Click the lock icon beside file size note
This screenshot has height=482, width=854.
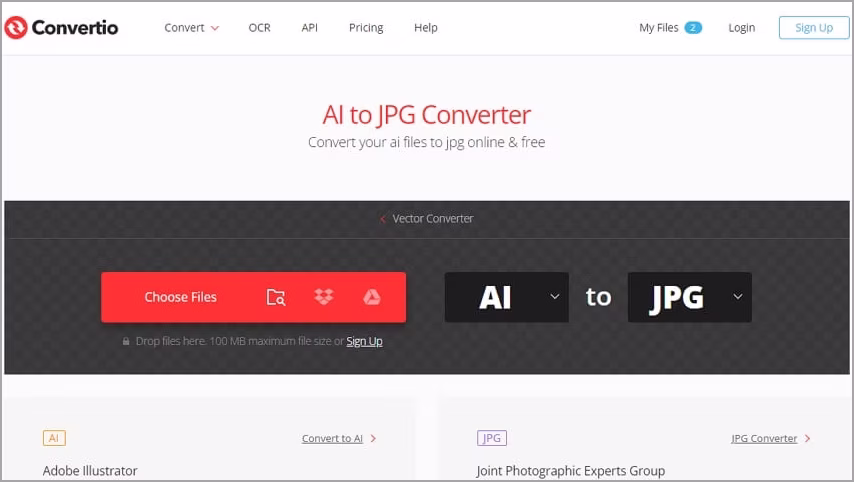(x=126, y=341)
